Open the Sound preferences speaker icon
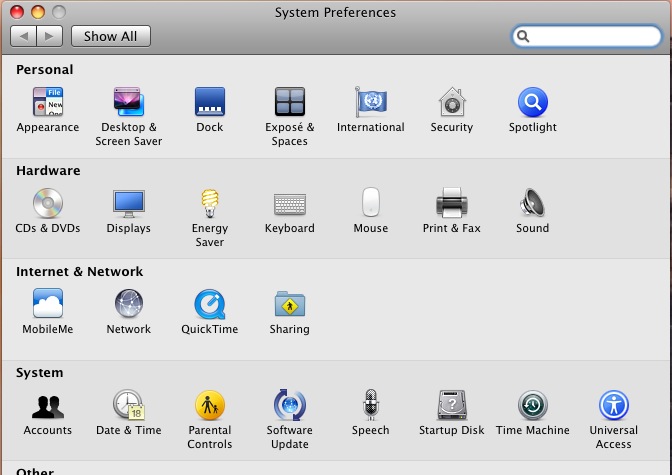Screen dimensions: 672x475 532,202
